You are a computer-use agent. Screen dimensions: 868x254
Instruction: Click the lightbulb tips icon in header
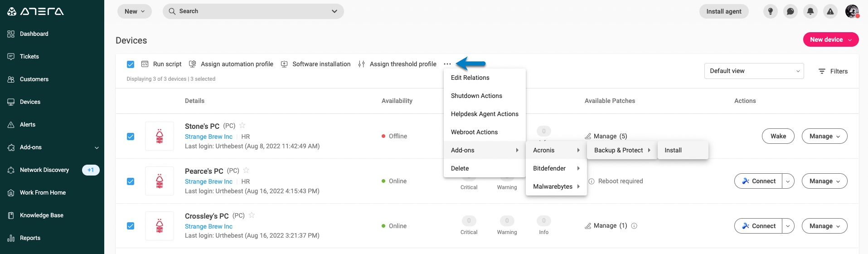[x=771, y=11]
